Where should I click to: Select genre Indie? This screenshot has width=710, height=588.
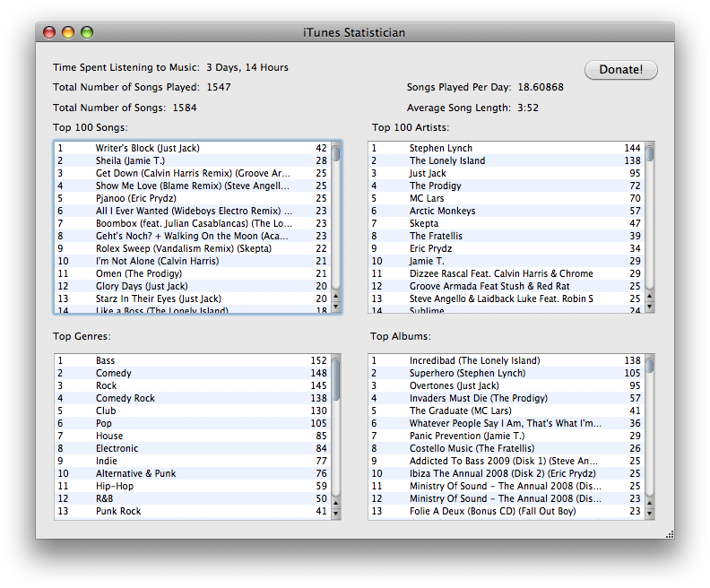[193, 462]
